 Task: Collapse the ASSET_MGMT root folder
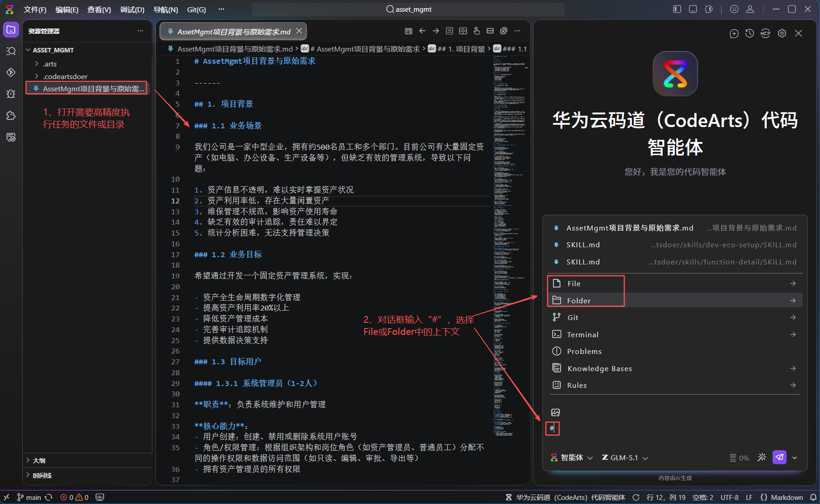click(x=28, y=50)
